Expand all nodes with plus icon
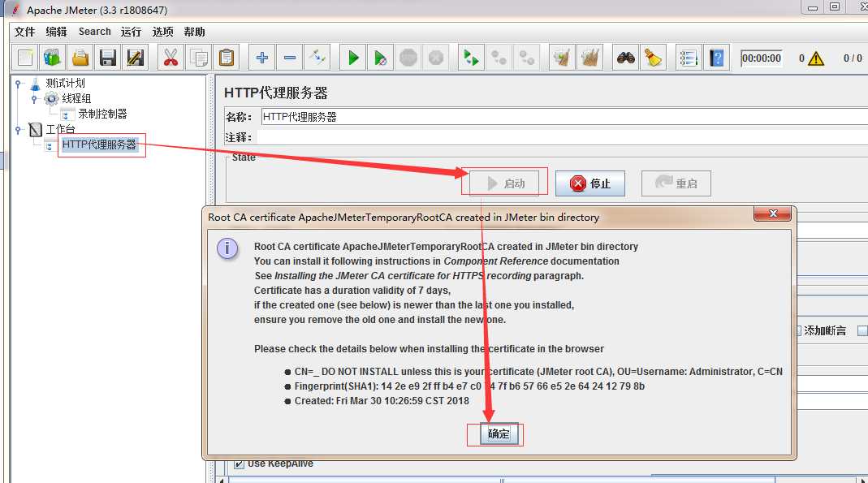This screenshot has width=868, height=483. [x=261, y=58]
